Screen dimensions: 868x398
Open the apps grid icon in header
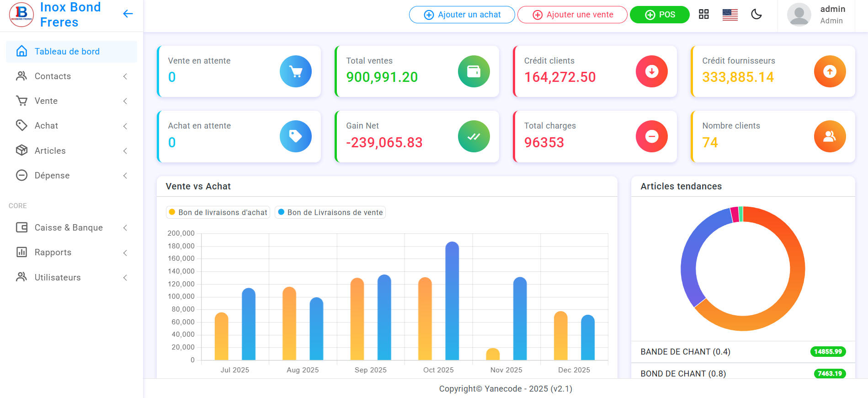[704, 14]
